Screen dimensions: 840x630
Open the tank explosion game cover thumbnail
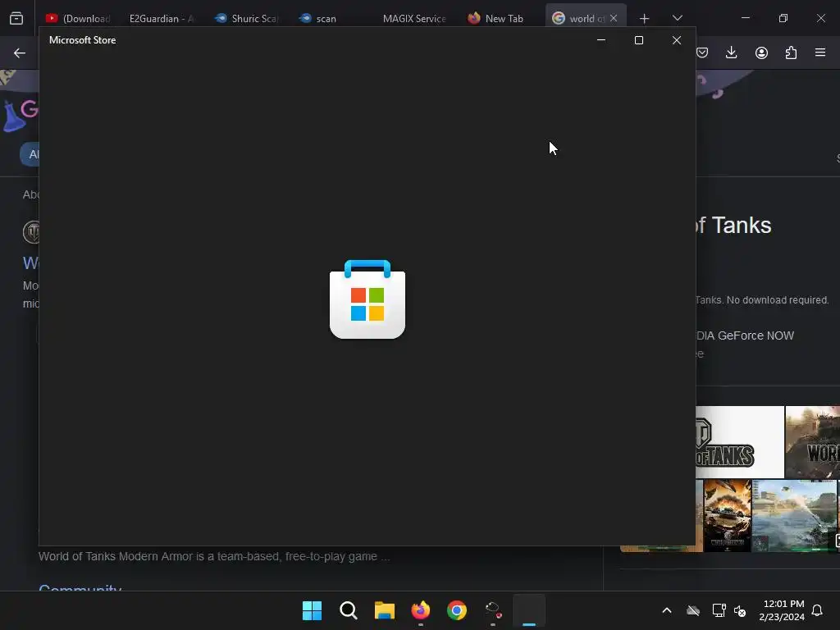[x=728, y=516]
